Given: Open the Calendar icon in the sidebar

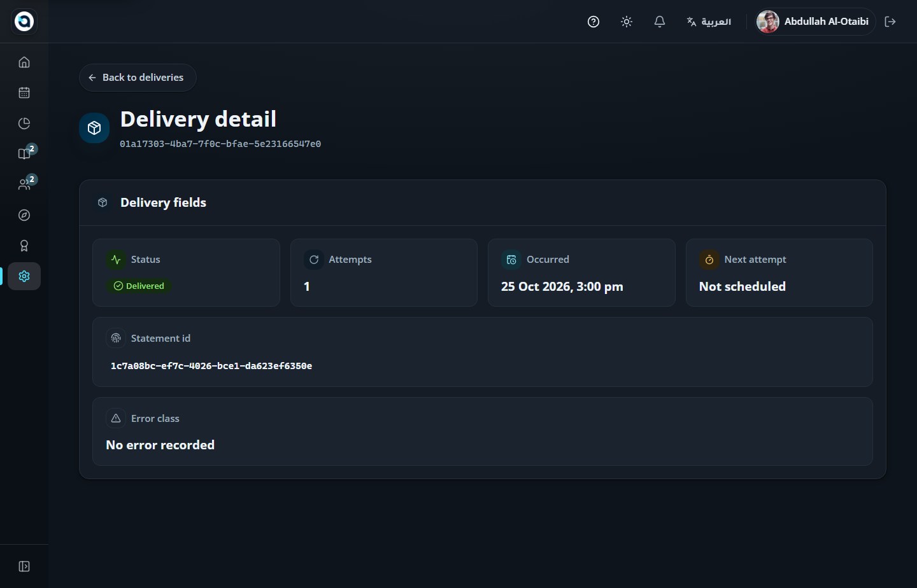Looking at the screenshot, I should tap(24, 93).
